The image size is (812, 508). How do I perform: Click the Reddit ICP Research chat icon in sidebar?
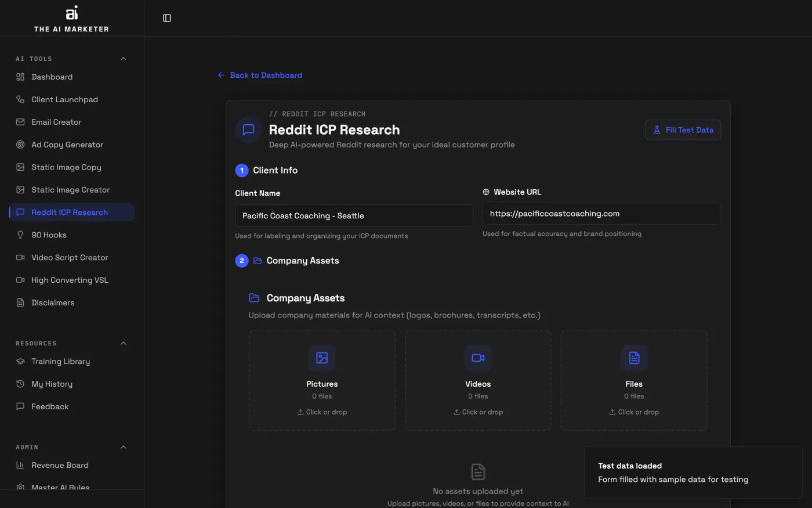click(x=20, y=212)
